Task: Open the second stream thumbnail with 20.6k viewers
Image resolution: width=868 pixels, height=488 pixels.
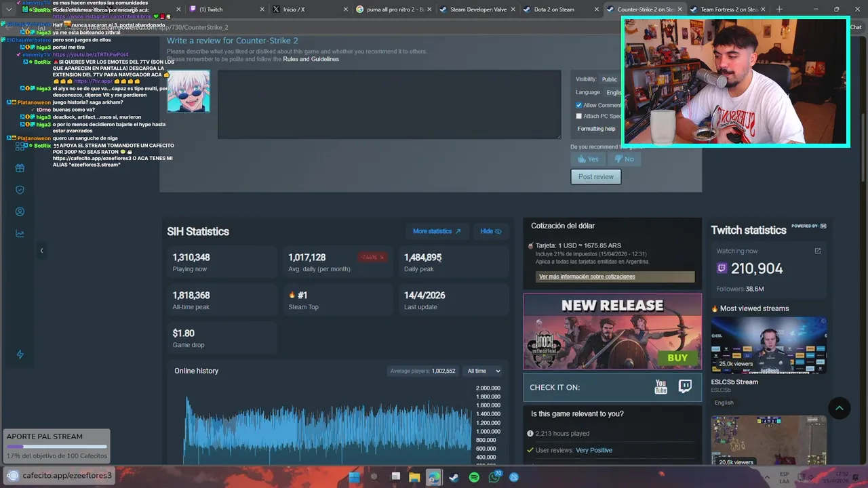Action: 768,442
